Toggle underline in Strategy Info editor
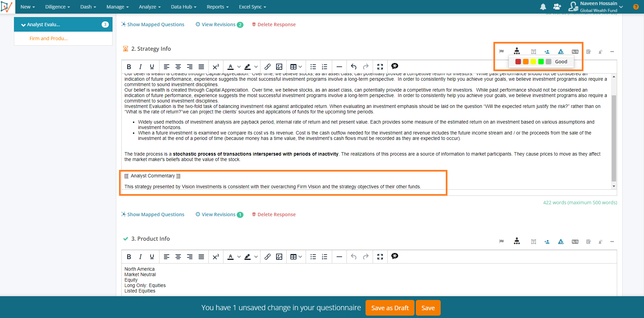 [152, 67]
